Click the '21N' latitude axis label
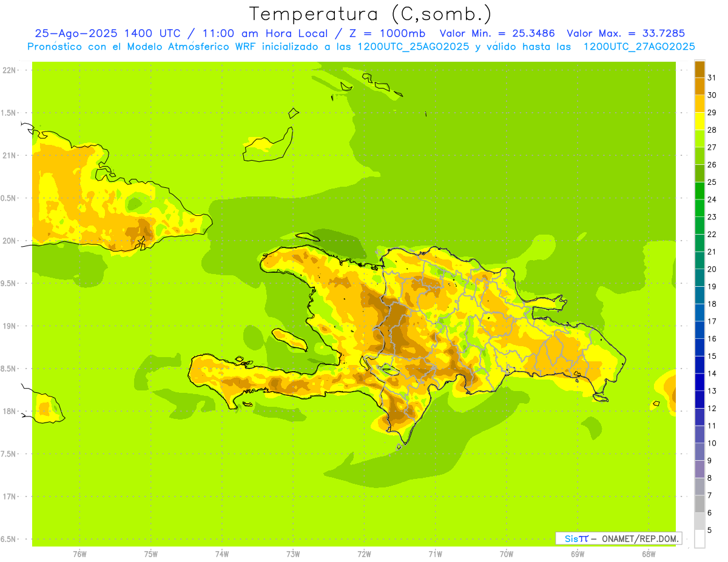 [x=9, y=155]
